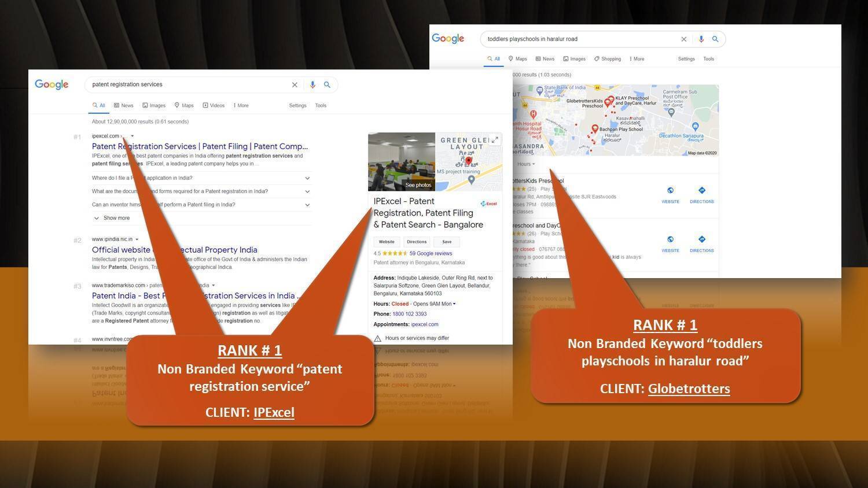Click warning icon beside Hours or services may differ
The height and width of the screenshot is (488, 868).
tap(377, 338)
